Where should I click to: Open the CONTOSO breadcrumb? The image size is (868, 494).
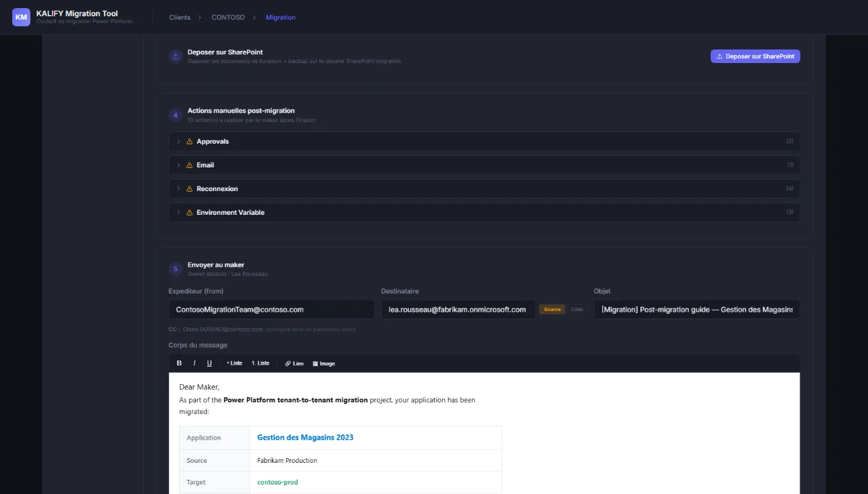(x=228, y=18)
